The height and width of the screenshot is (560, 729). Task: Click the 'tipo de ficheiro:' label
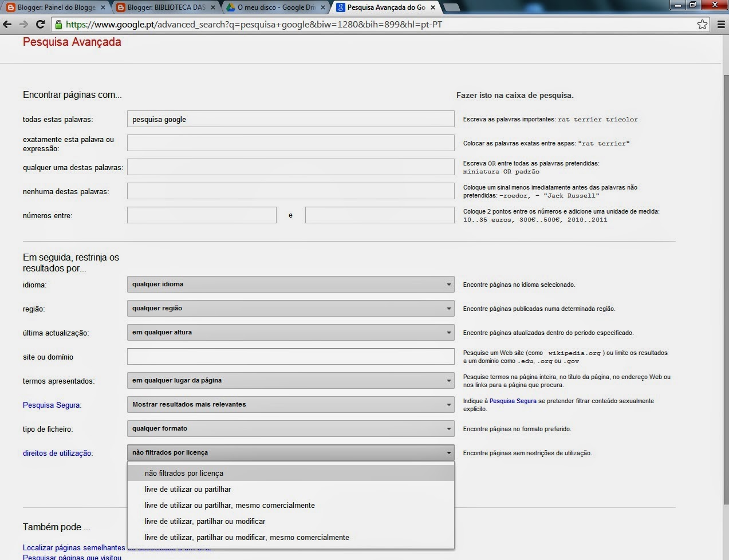pyautogui.click(x=48, y=429)
